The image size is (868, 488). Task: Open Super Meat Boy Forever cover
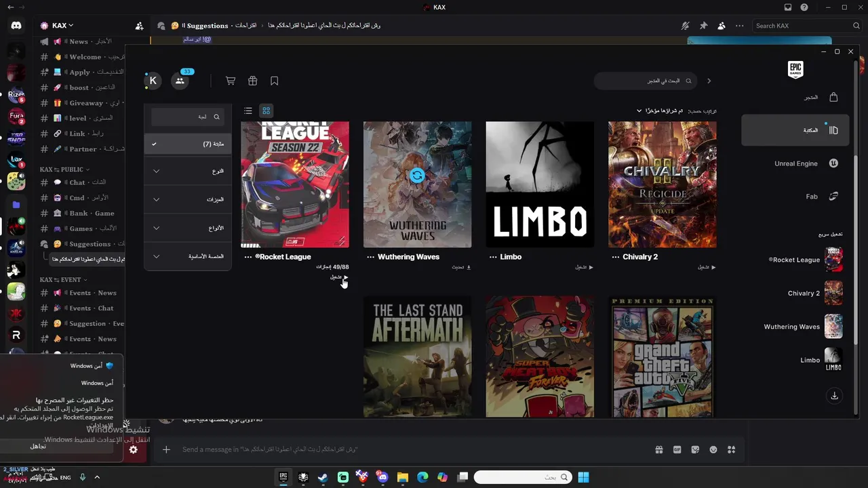click(x=540, y=357)
